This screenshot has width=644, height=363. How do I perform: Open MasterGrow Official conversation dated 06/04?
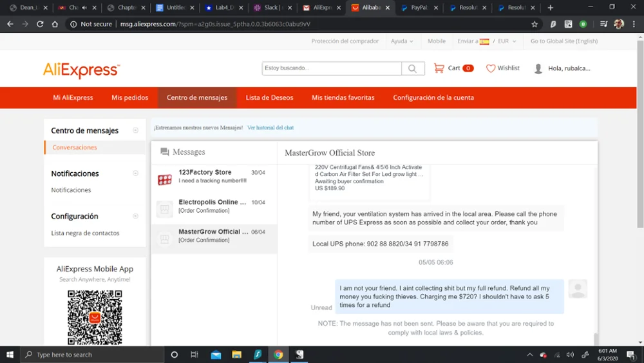(214, 239)
